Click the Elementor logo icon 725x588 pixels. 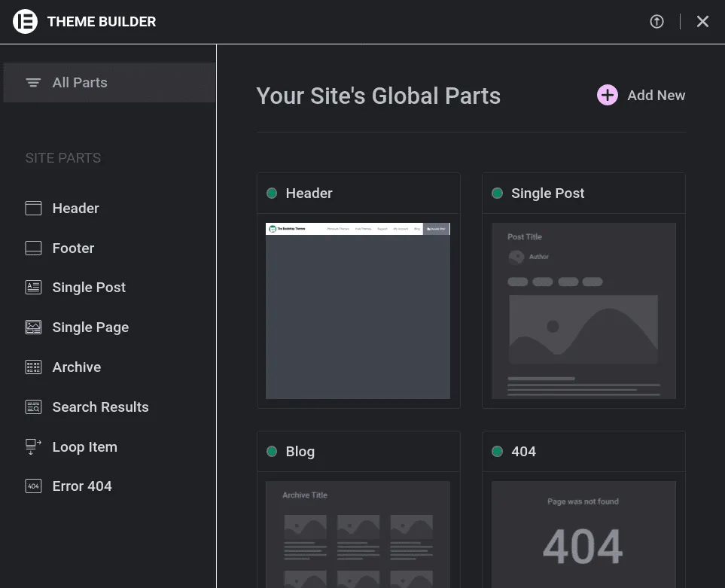[25, 21]
